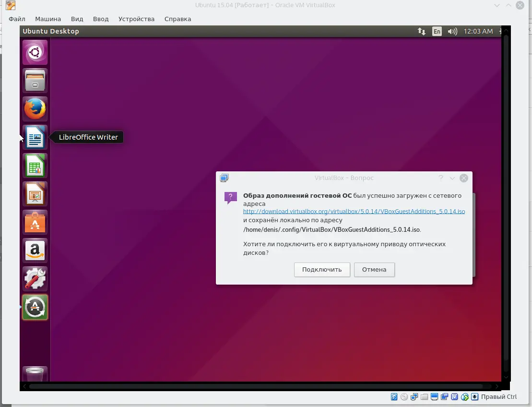Open LibreOffice Calc spreadsheet icon
Screen dimensions: 532x407
point(35,166)
